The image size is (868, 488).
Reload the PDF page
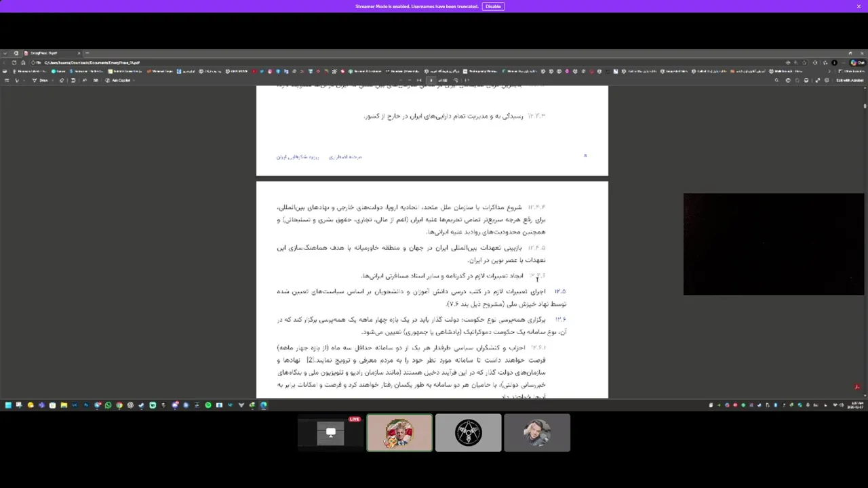click(14, 62)
